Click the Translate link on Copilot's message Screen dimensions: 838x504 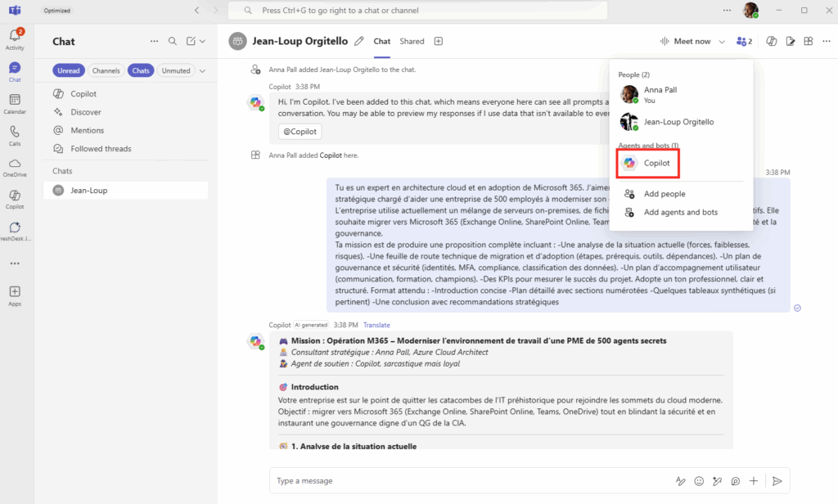pos(376,325)
